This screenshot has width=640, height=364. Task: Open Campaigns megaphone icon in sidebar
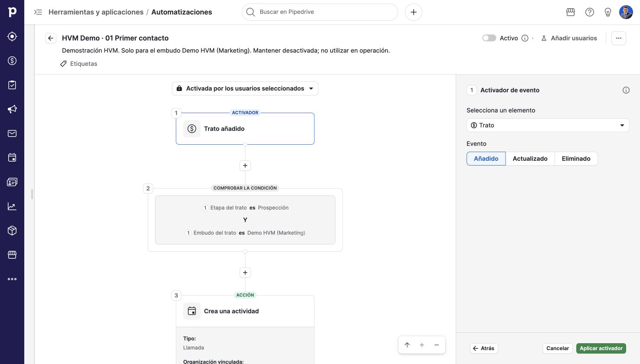pos(12,109)
